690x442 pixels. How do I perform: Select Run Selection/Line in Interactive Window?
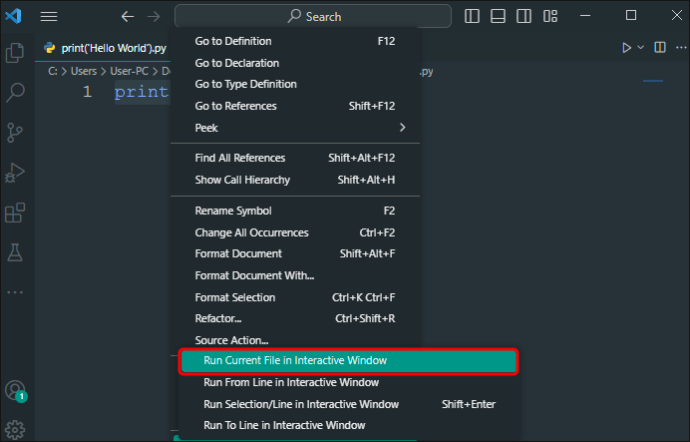(349, 404)
